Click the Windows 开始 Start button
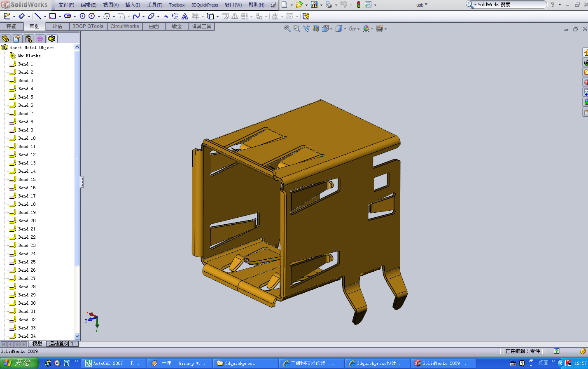 click(19, 363)
